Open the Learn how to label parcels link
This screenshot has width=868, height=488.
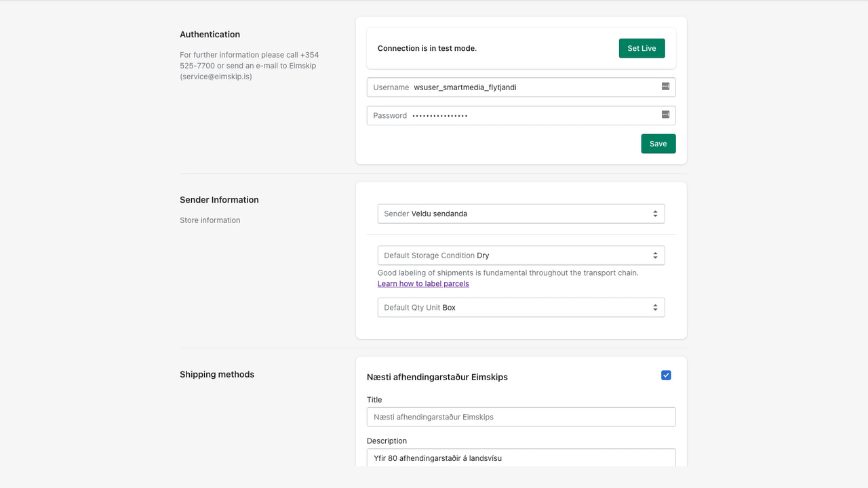point(423,283)
